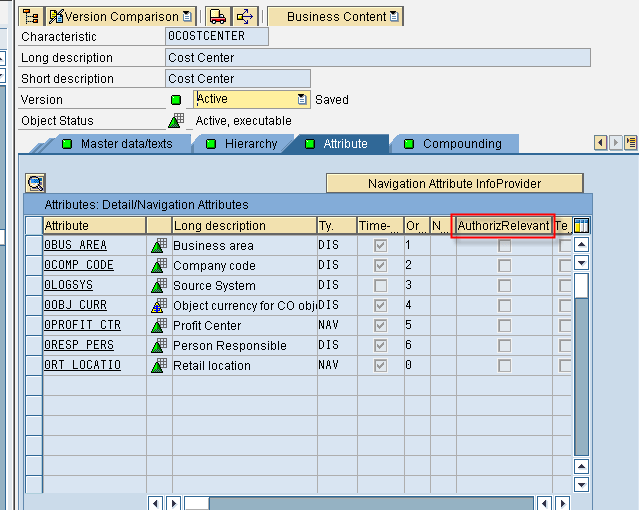Toggle AuthorizRelevant checkbox for Retail location
This screenshot has height=510, width=639.
pyautogui.click(x=505, y=365)
